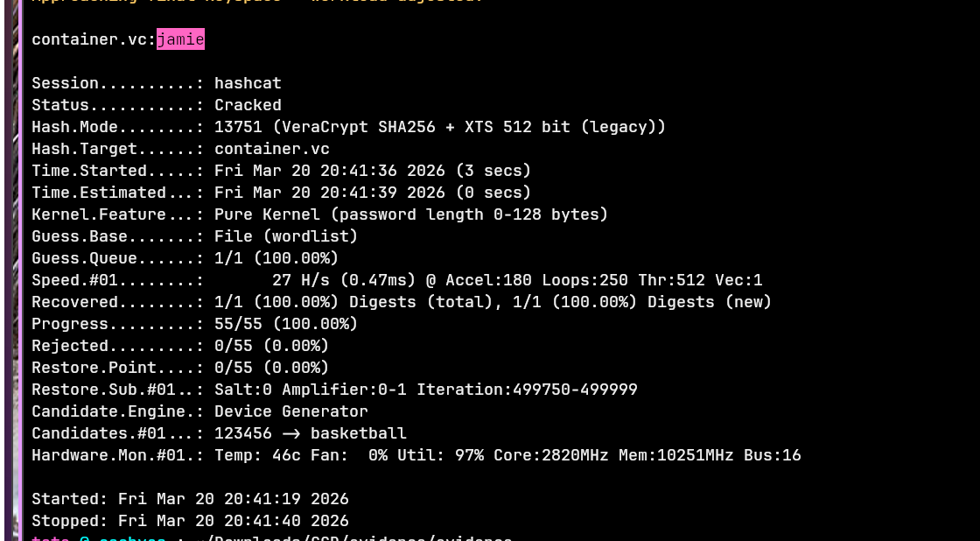Click the Guess.Queue "1/1 (100.00%)" value

(x=276, y=258)
